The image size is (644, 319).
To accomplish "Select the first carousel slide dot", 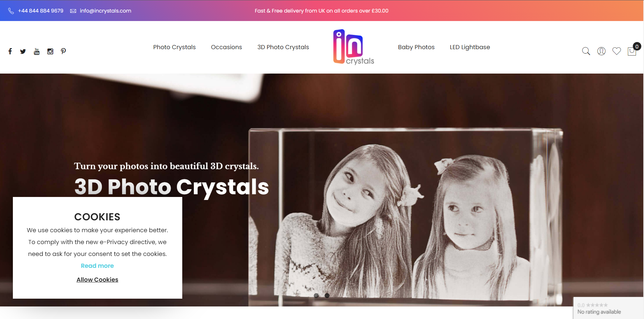I will coord(316,296).
